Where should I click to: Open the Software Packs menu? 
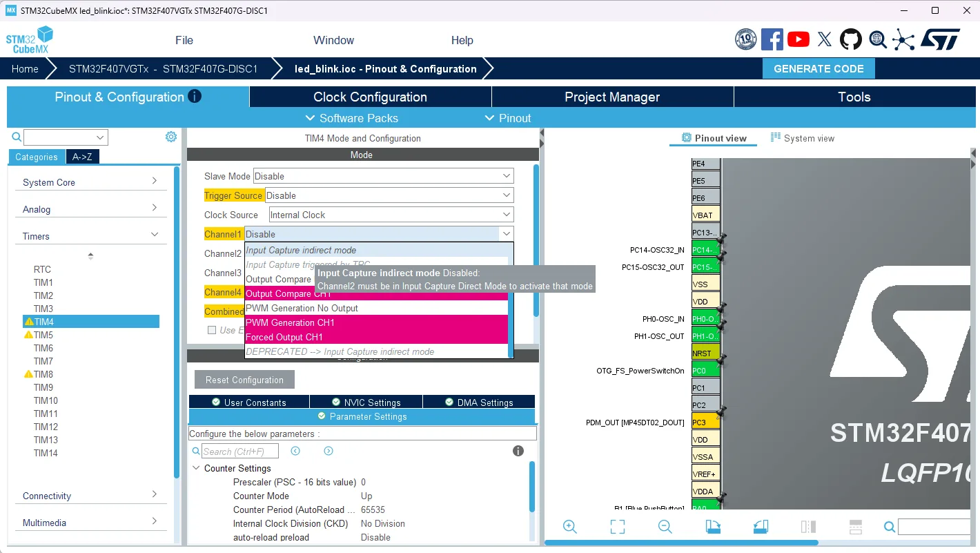click(351, 118)
